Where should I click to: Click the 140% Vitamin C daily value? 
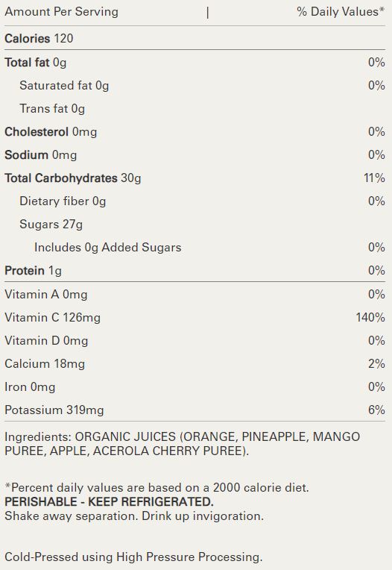point(370,317)
